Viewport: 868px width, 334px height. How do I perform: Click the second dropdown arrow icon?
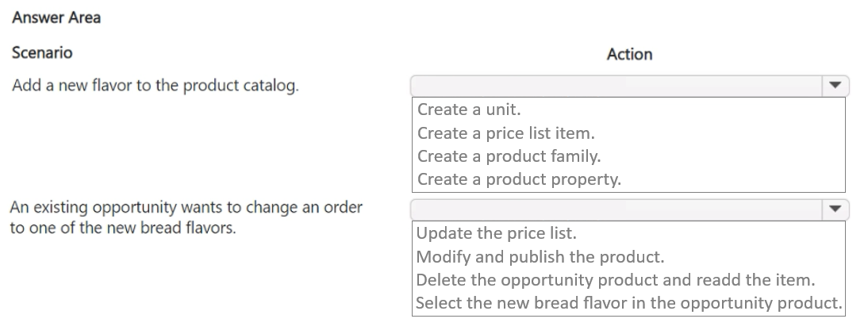833,209
